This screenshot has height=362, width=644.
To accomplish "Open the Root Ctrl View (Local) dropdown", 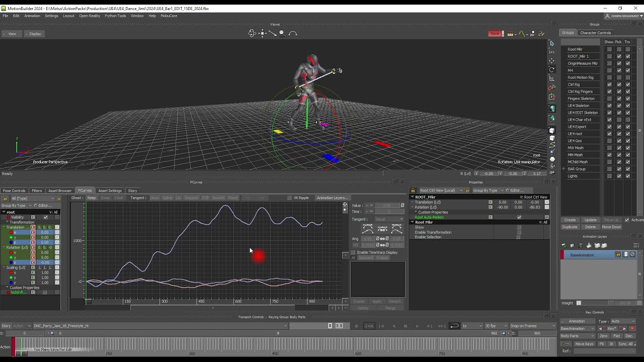I will point(441,191).
